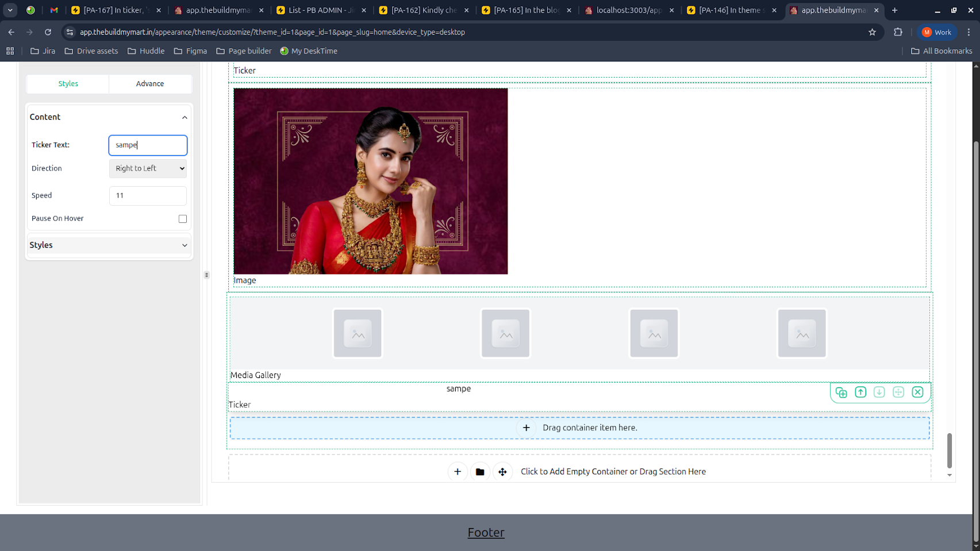
Task: Click the Speed input field
Action: click(148, 196)
